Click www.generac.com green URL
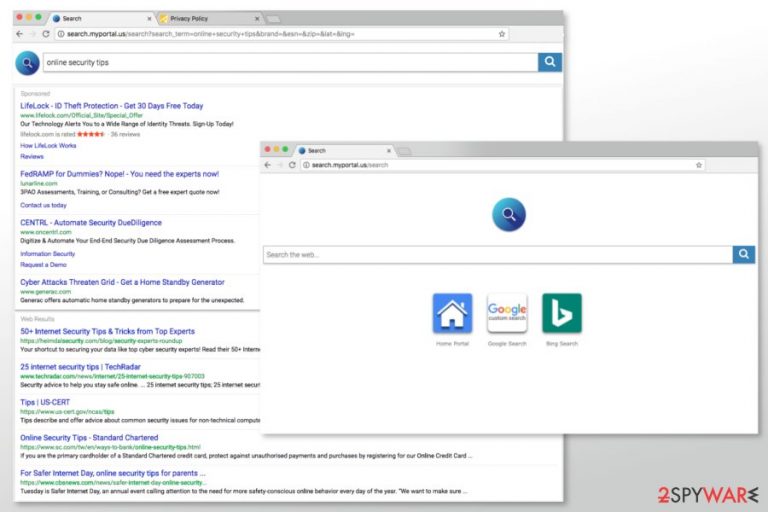Screen dimensions: 768x512 46,292
